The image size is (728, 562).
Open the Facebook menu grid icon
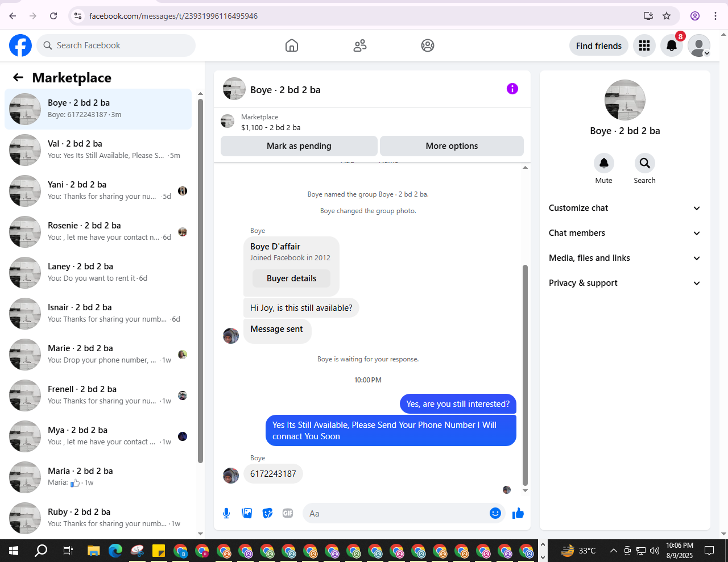(x=644, y=45)
